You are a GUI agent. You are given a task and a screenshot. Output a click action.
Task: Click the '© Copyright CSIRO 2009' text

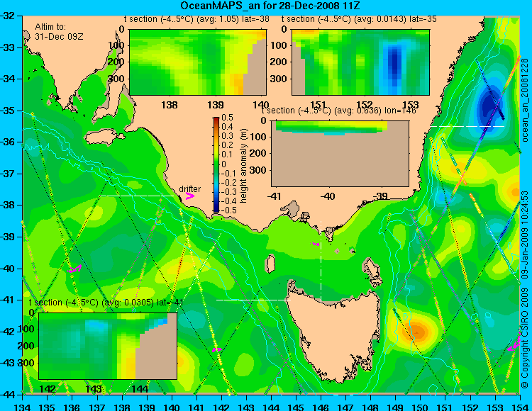(525, 339)
